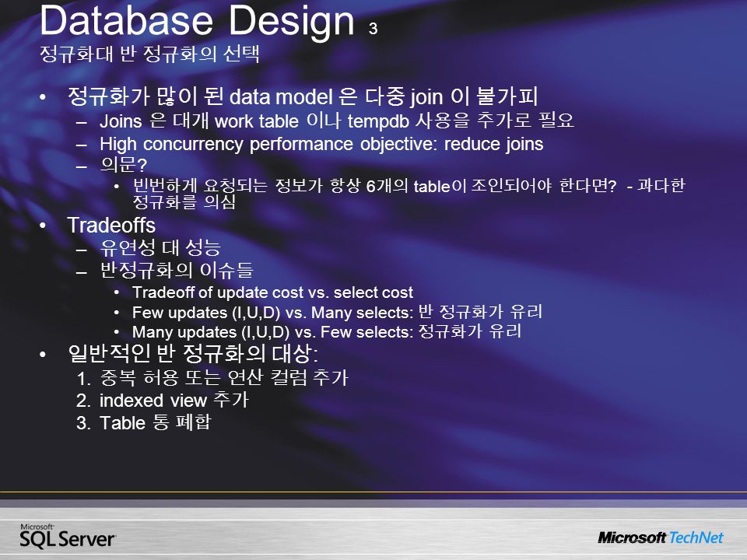
Task: Select subtitle '정규화대 반 정규화의 선택'
Action: 149,54
